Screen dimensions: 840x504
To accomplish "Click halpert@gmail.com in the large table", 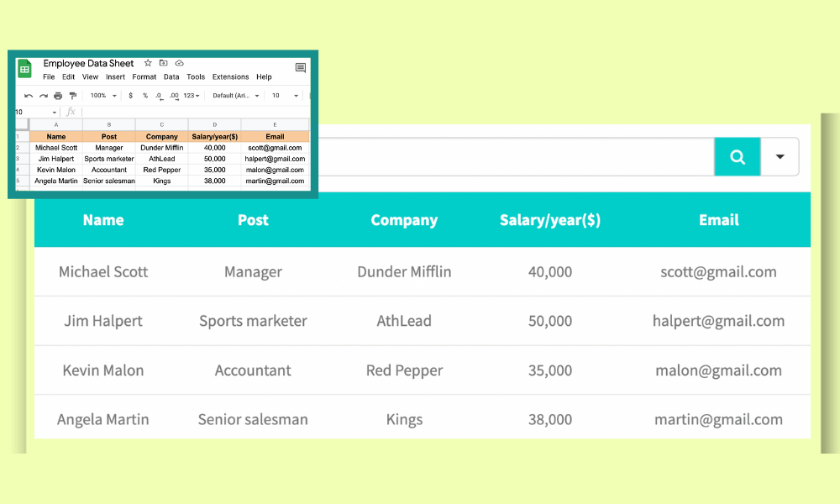I will point(718,321).
